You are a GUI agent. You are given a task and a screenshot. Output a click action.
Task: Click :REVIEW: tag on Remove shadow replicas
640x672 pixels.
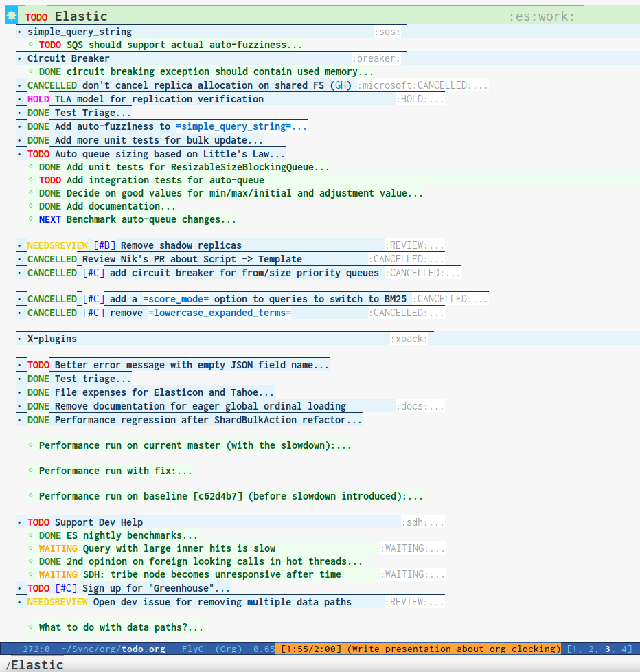click(x=406, y=245)
